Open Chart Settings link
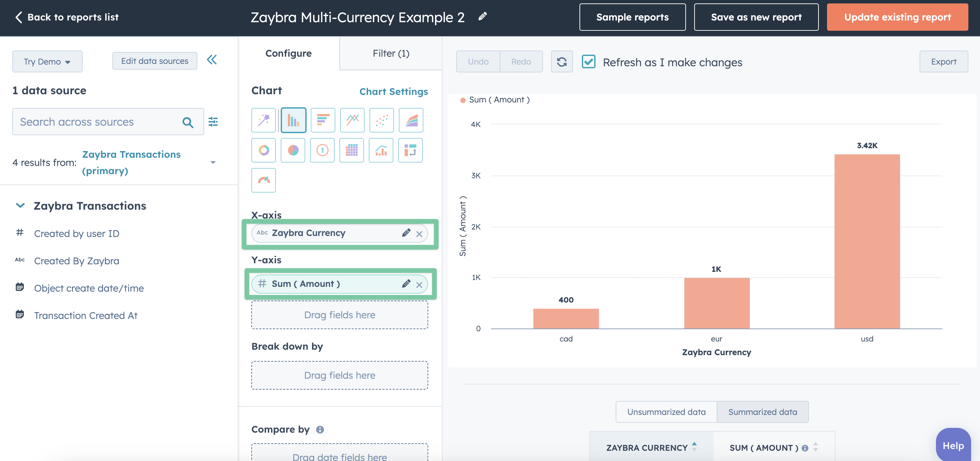 click(393, 92)
